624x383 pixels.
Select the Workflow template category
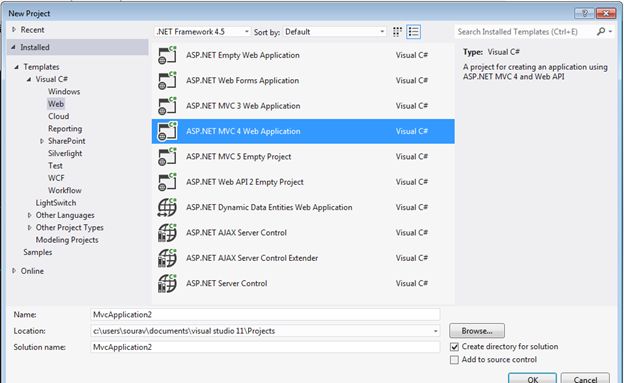pyautogui.click(x=64, y=190)
